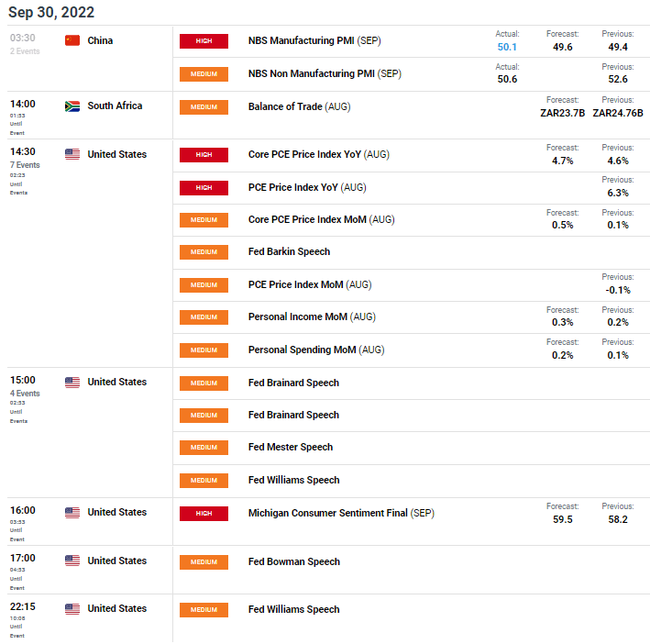The height and width of the screenshot is (644, 650).
Task: Click the United States flag at 14:30
Action: pos(72,154)
